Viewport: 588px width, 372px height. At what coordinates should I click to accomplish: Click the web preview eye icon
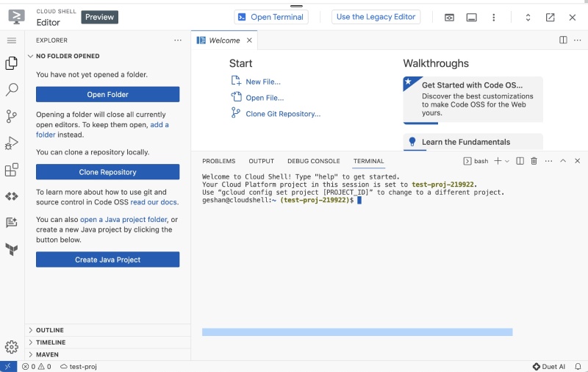coord(449,17)
